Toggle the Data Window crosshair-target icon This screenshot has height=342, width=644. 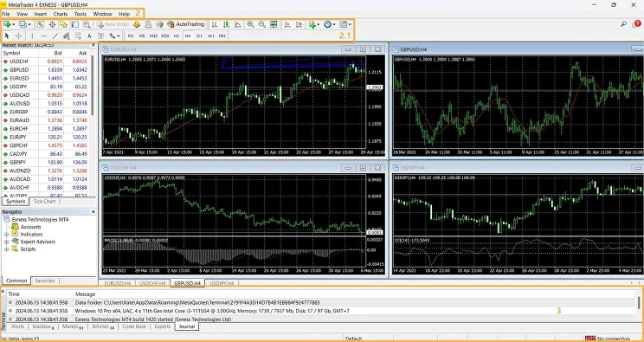click(53, 24)
